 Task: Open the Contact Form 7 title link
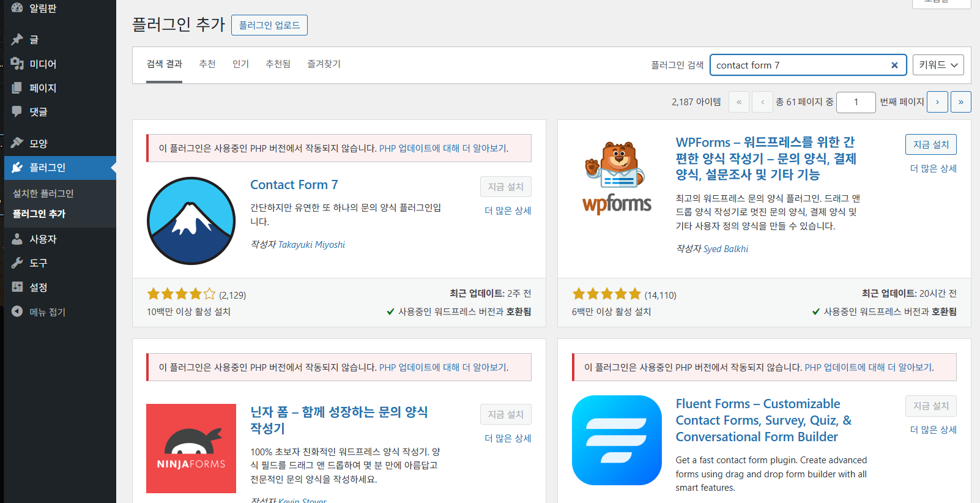[294, 185]
